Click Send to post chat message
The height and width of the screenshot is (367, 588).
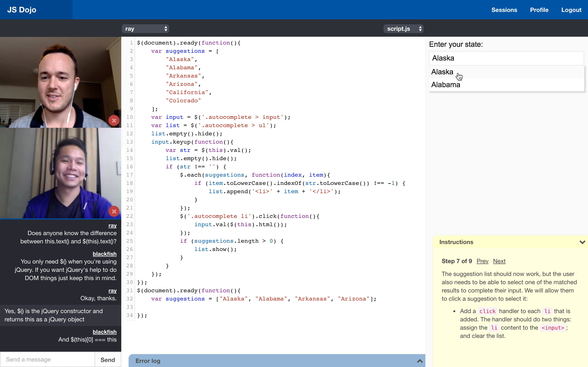[x=107, y=359]
